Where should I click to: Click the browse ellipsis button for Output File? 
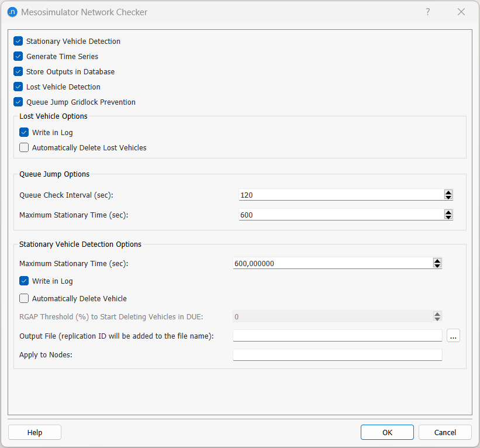[x=453, y=335]
